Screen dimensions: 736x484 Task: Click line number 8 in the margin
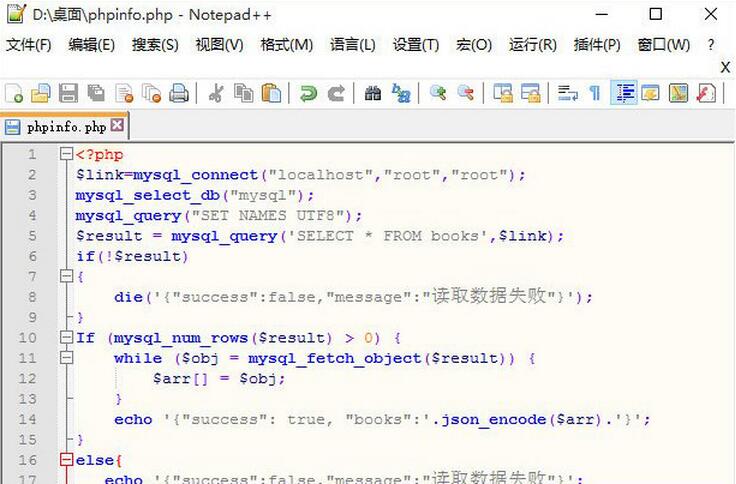pyautogui.click(x=32, y=297)
